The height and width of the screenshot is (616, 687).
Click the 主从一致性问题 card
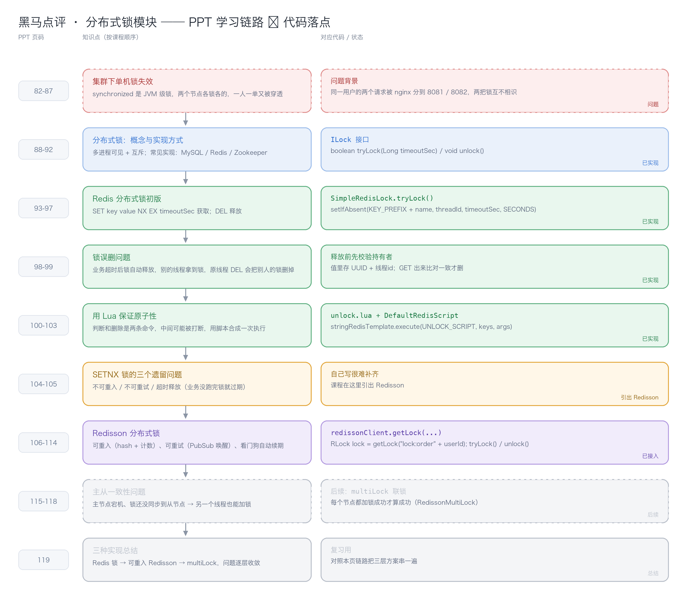pos(197,501)
